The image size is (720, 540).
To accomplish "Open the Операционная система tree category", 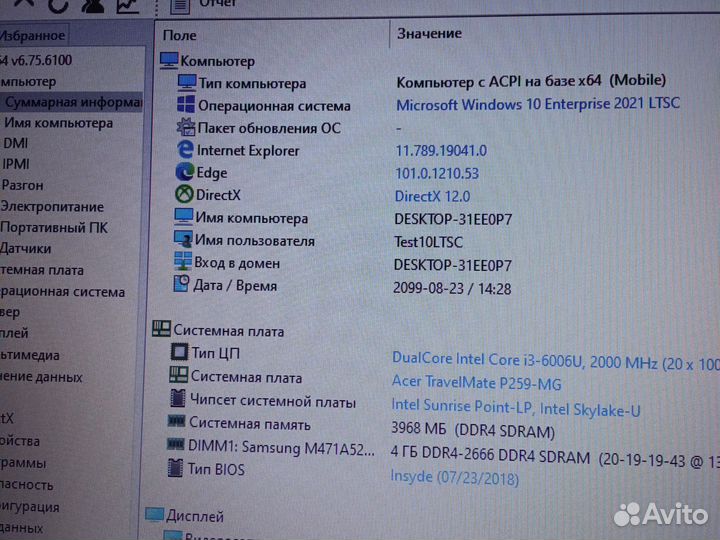I will point(62,292).
